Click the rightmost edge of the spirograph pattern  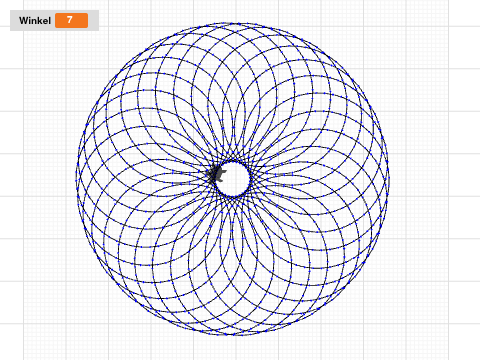[388, 179]
